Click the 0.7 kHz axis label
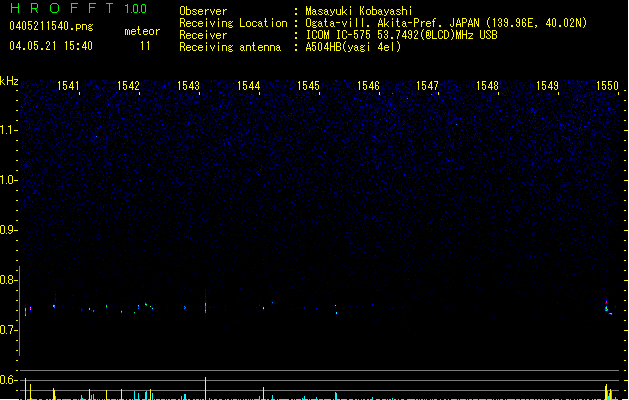 pyautogui.click(x=7, y=330)
